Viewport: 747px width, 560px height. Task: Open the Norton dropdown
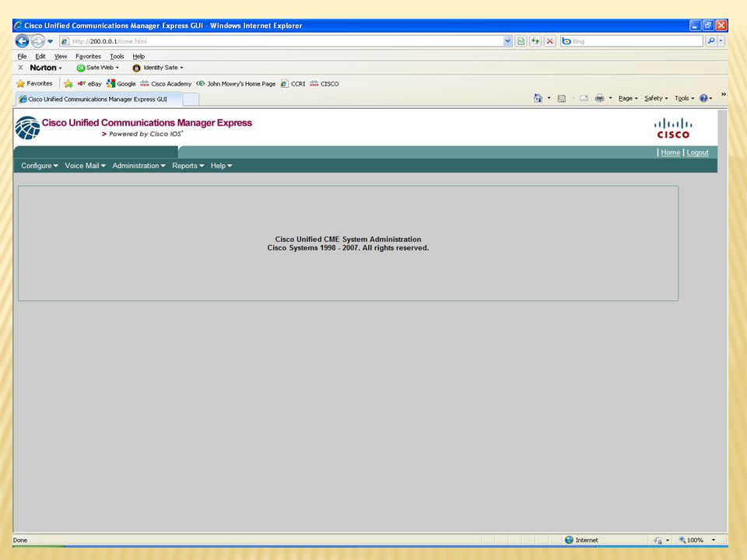[x=46, y=68]
